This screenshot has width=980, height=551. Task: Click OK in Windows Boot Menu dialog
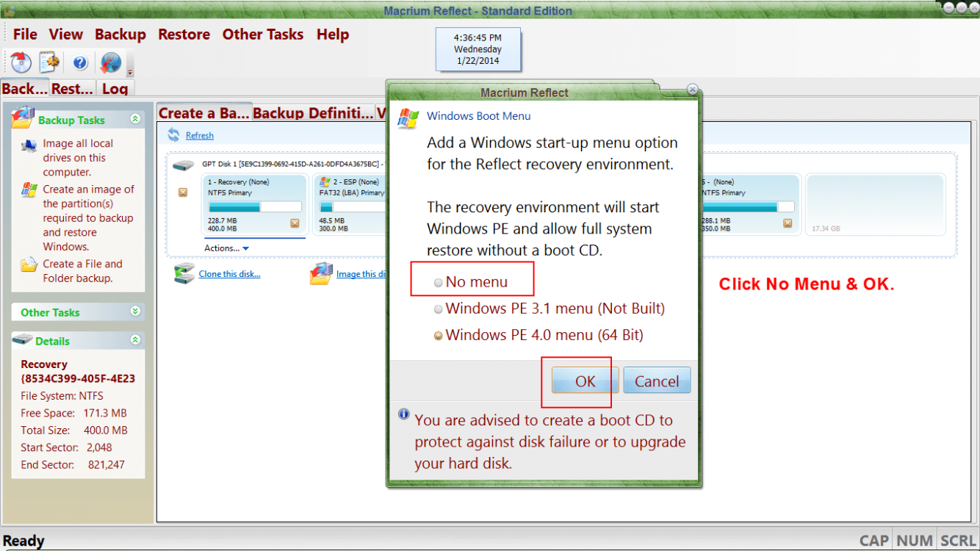586,381
